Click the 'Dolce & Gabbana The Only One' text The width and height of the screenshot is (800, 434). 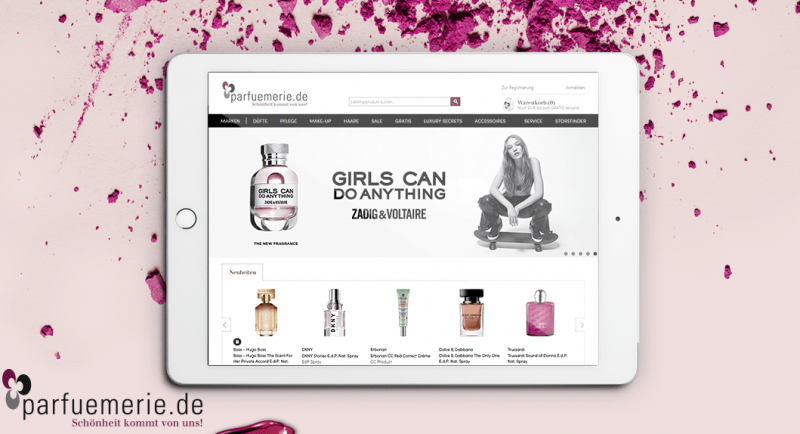[x=469, y=355]
